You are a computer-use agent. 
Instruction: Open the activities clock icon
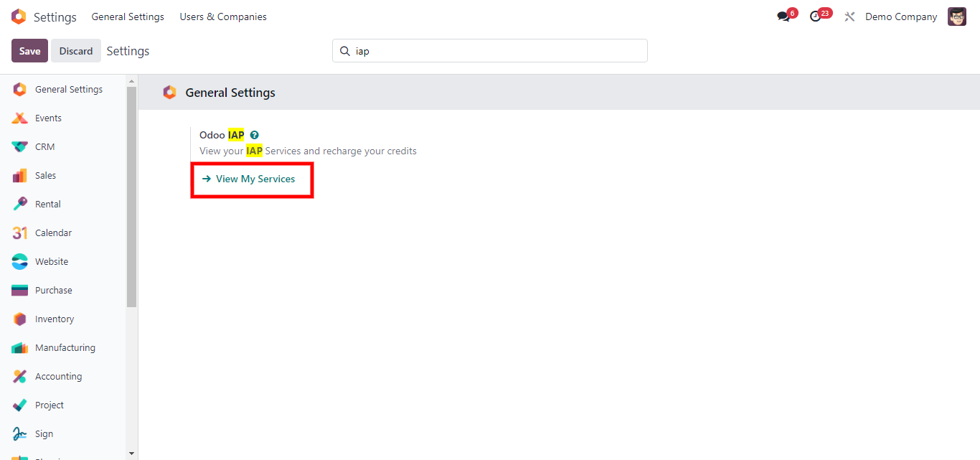click(x=815, y=17)
